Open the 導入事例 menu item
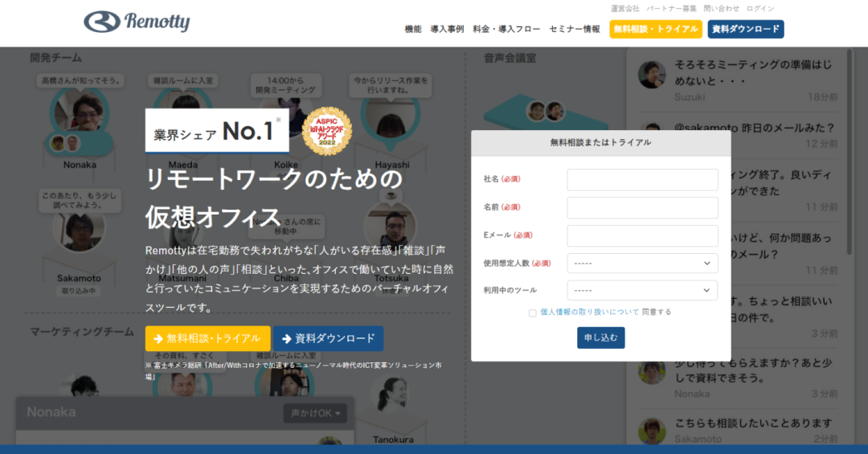This screenshot has width=868, height=454. click(448, 30)
